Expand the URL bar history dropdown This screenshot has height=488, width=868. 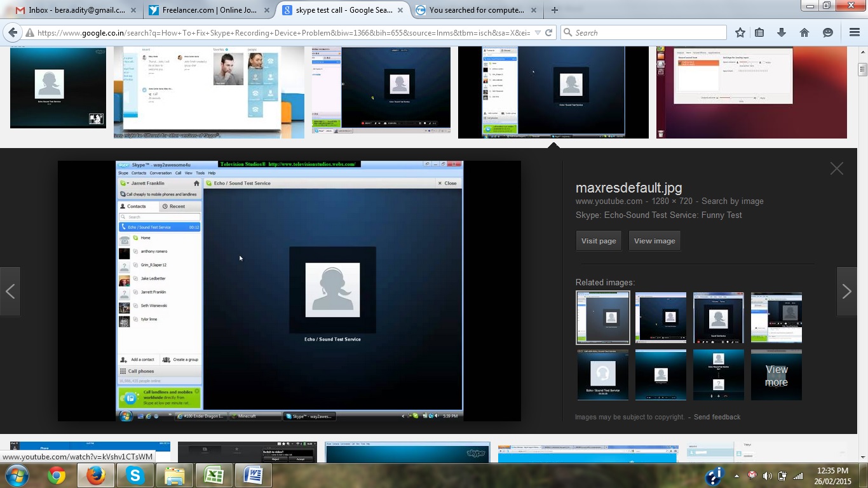538,32
